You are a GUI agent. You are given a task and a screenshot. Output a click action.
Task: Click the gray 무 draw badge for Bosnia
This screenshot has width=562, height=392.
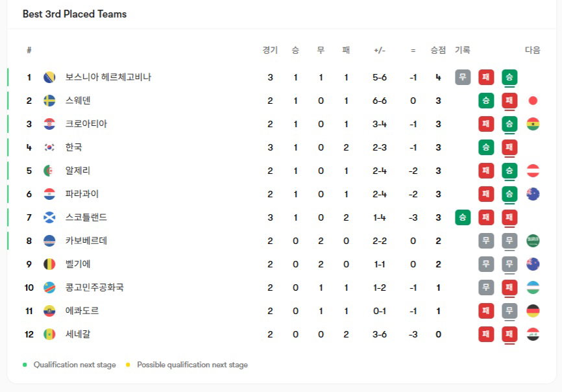[463, 77]
